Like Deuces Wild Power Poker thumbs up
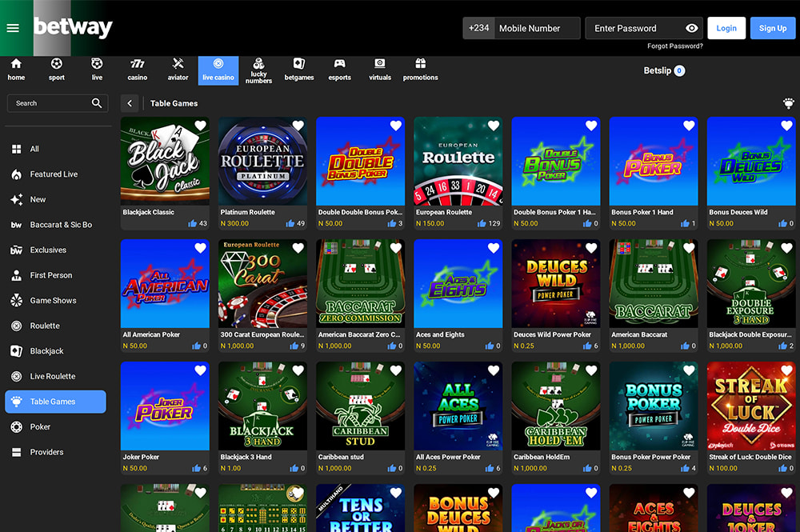The height and width of the screenshot is (532, 800). 587,346
